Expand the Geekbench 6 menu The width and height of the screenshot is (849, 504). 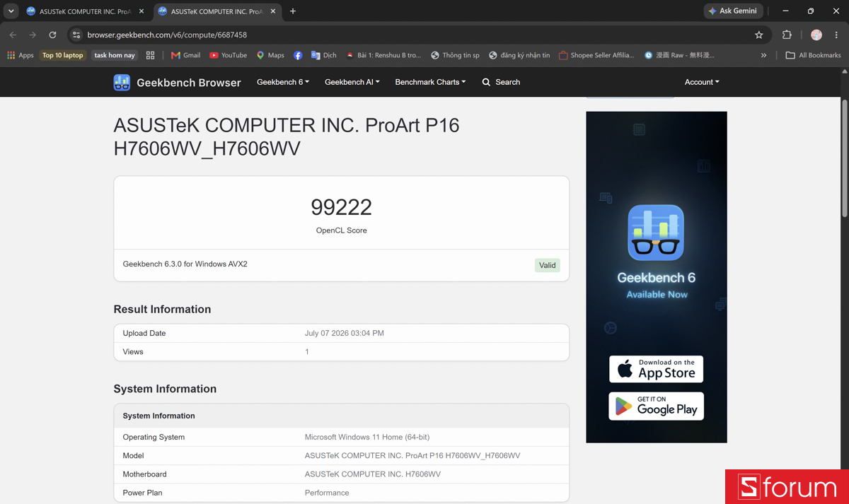(x=283, y=82)
